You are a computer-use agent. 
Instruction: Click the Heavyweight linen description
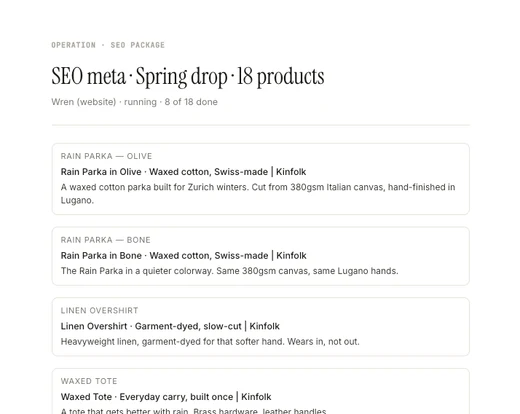[x=210, y=342]
